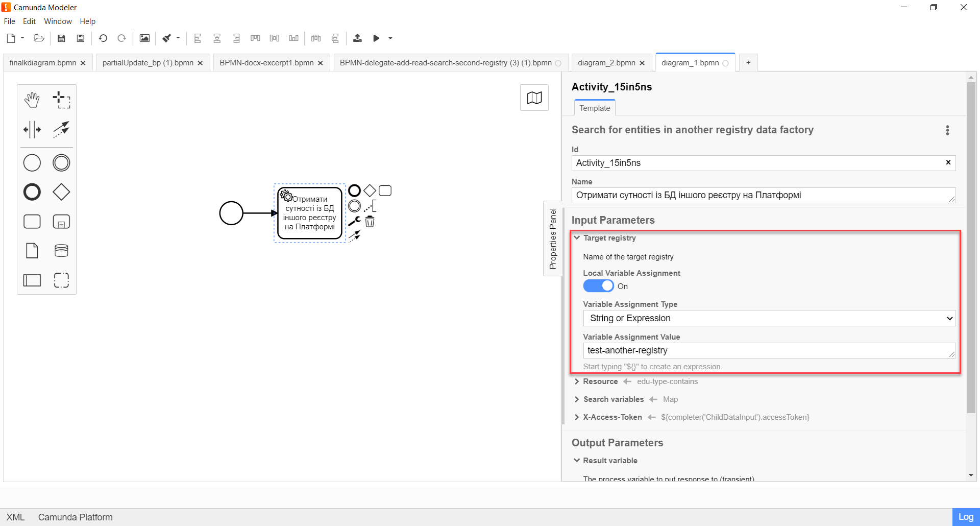Create an expanded subprocess from palette
Image resolution: width=980 pixels, height=526 pixels.
click(x=61, y=222)
